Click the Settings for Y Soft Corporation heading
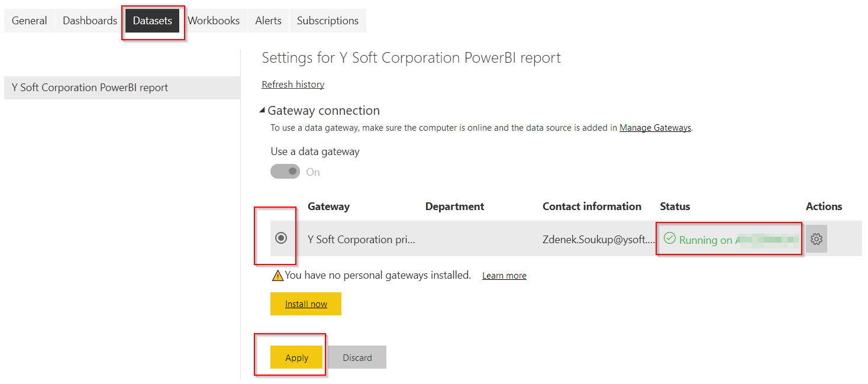This screenshot has height=384, width=868. point(411,58)
